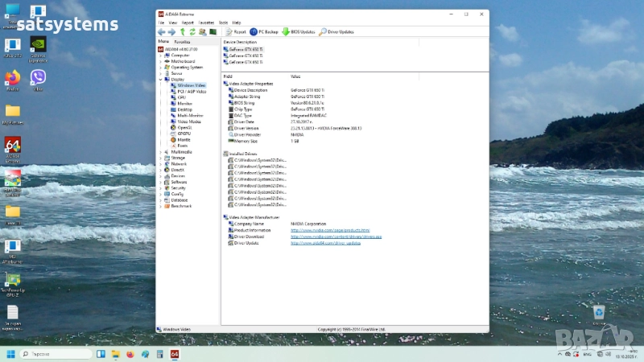Click the Windows taskbar search box

coord(55,354)
